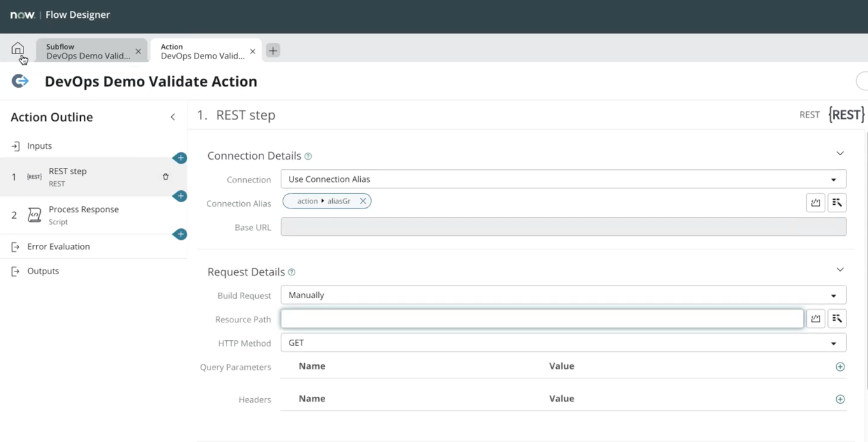Click the ServiceNow 'now' logo
Viewport: 868px width, 442px height.
22,15
